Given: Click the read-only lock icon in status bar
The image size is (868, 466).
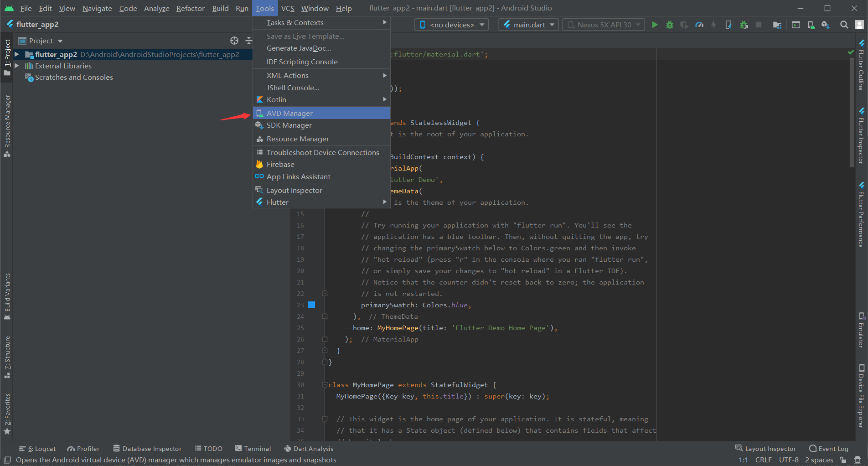Looking at the screenshot, I should [843, 460].
